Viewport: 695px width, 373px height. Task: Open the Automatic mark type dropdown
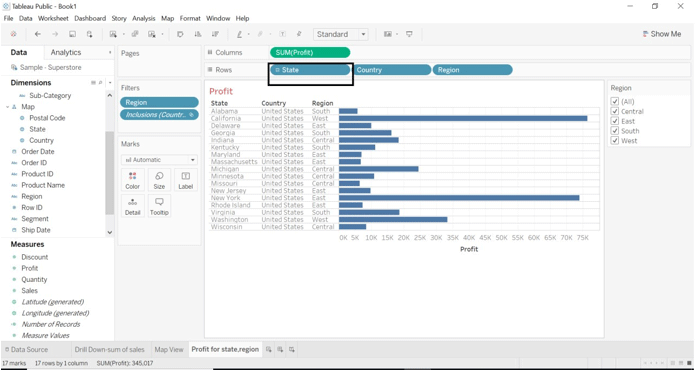pyautogui.click(x=160, y=159)
